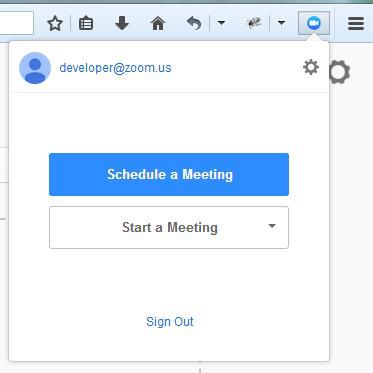Viewport: 373px width, 373px height.
Task: Open the bookmarks list icon
Action: click(x=86, y=24)
